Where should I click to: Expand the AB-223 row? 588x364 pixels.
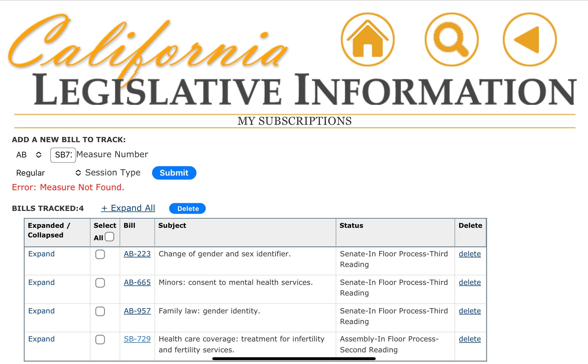point(42,254)
